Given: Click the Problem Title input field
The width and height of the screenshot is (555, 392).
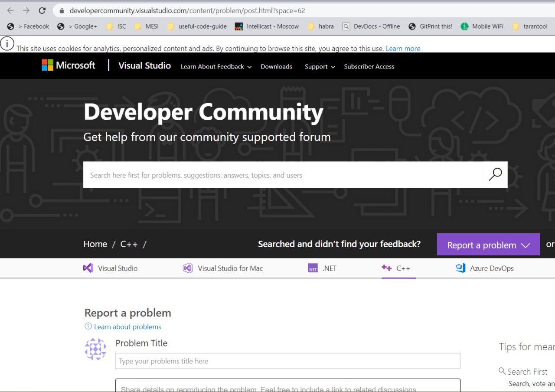Looking at the screenshot, I should [x=288, y=361].
